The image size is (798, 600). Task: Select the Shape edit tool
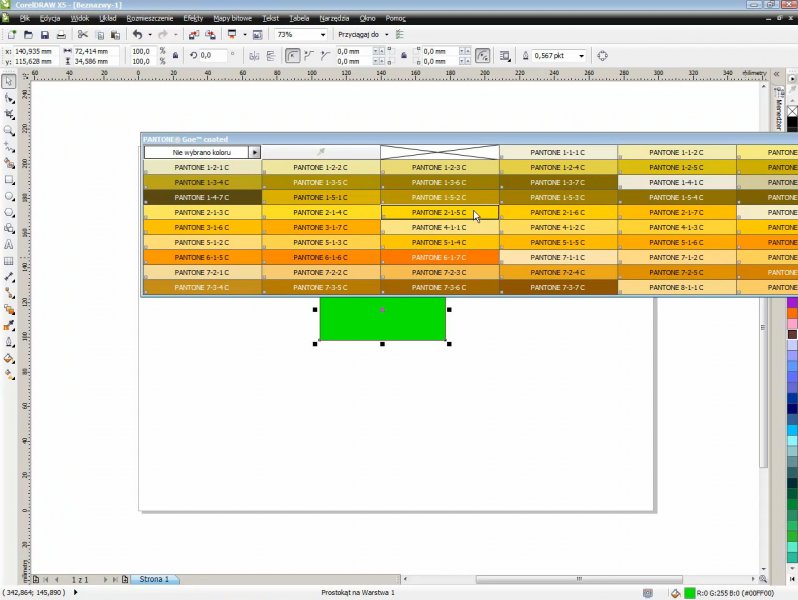(x=9, y=98)
